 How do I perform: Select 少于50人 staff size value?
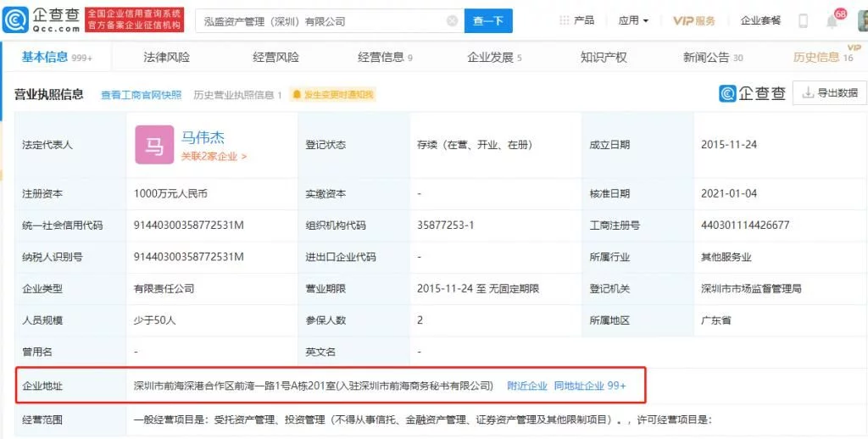point(155,320)
